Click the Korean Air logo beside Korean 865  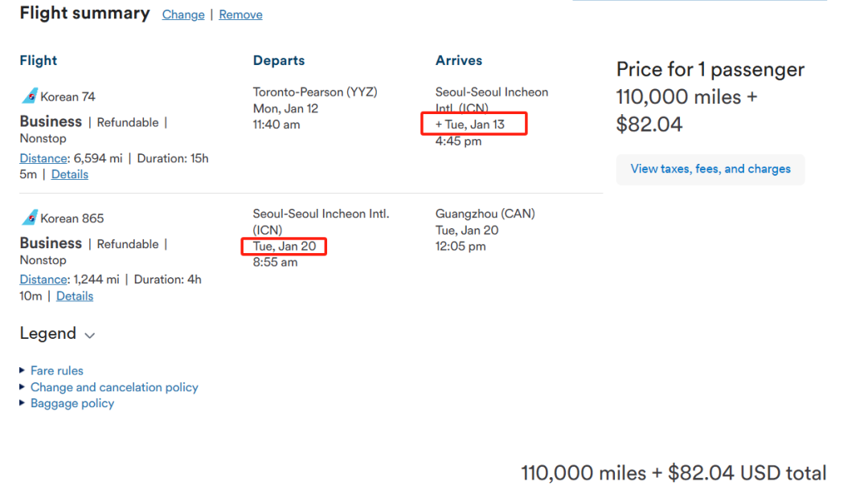coord(29,218)
